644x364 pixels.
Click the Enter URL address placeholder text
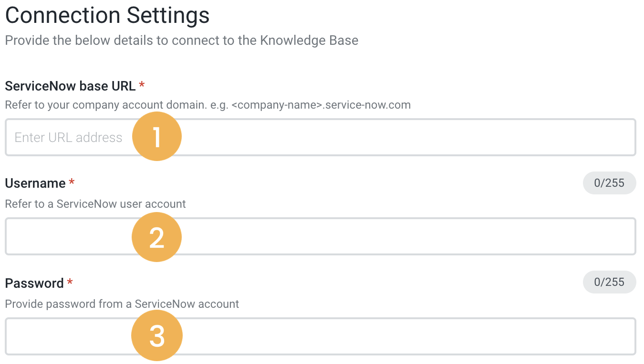point(68,137)
